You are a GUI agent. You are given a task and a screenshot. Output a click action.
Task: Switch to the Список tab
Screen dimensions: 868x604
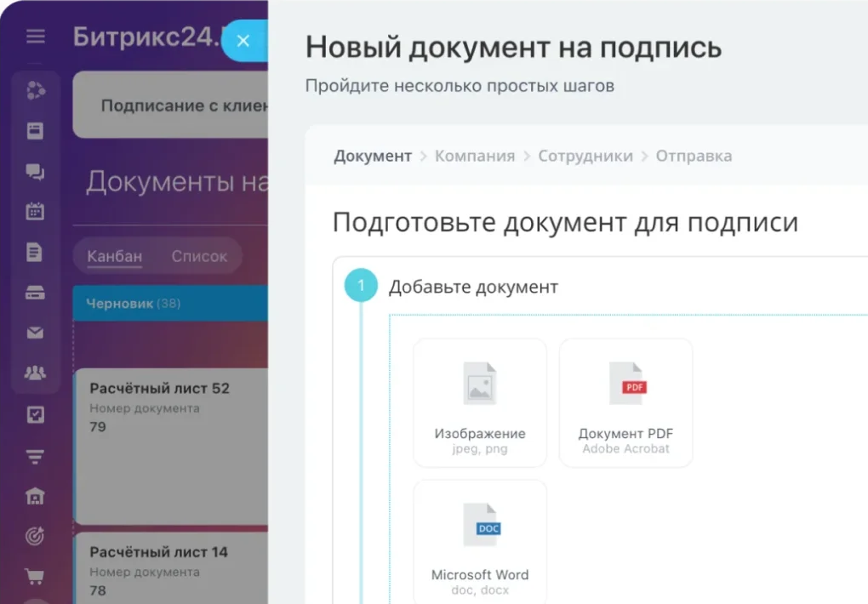(x=199, y=255)
